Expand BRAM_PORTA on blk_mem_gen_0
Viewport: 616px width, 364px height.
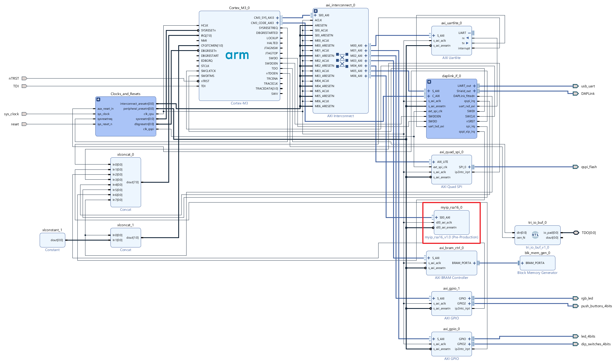coord(522,263)
